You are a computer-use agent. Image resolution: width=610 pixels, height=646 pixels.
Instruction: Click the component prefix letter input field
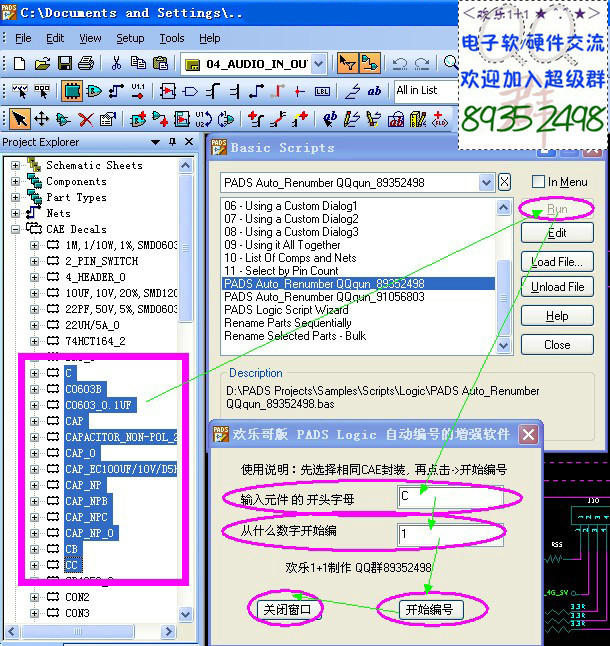click(450, 497)
